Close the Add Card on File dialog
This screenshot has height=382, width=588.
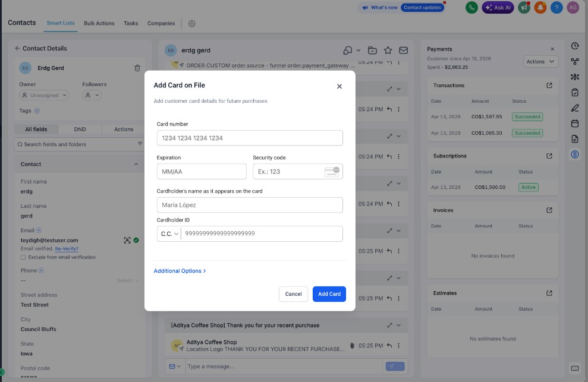pyautogui.click(x=339, y=86)
